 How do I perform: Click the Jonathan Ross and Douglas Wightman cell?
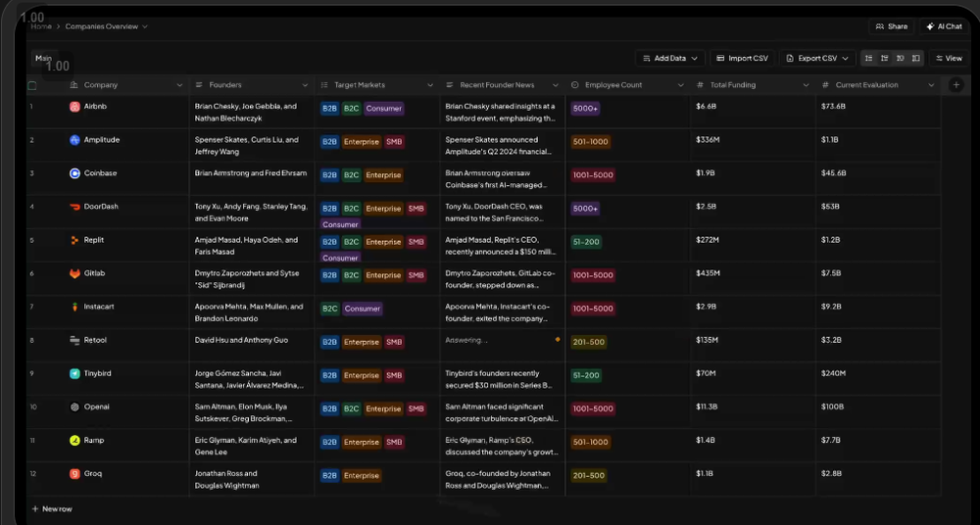[251, 479]
